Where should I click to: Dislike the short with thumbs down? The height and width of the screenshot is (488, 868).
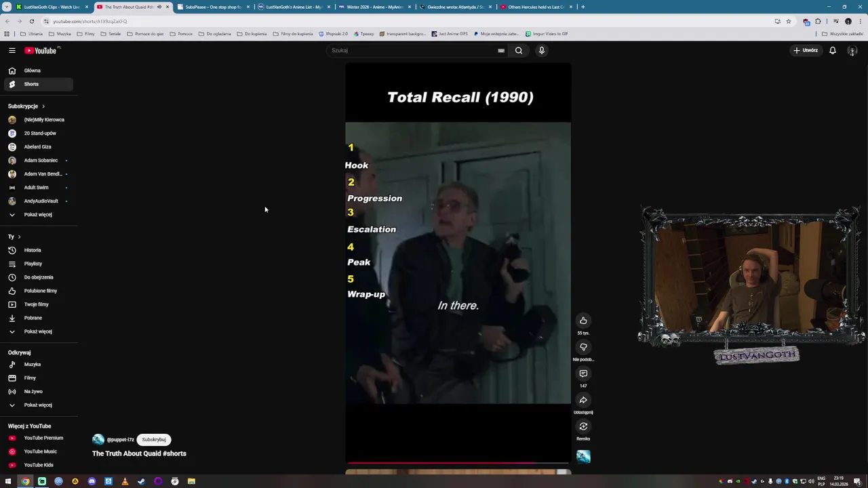pos(583,347)
